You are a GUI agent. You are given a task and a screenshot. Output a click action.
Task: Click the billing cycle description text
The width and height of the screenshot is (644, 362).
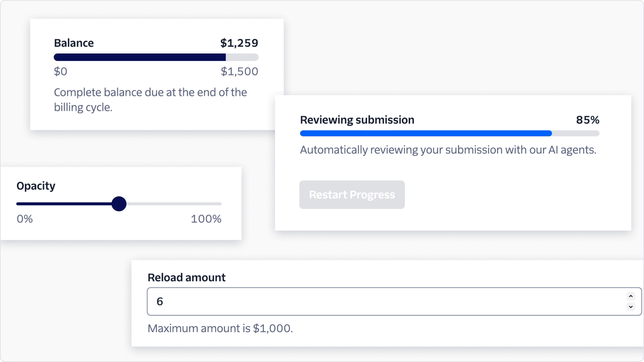click(x=150, y=99)
